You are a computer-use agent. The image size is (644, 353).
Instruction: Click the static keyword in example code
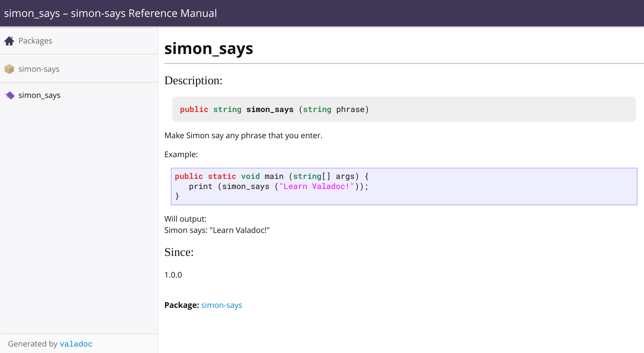click(x=222, y=176)
